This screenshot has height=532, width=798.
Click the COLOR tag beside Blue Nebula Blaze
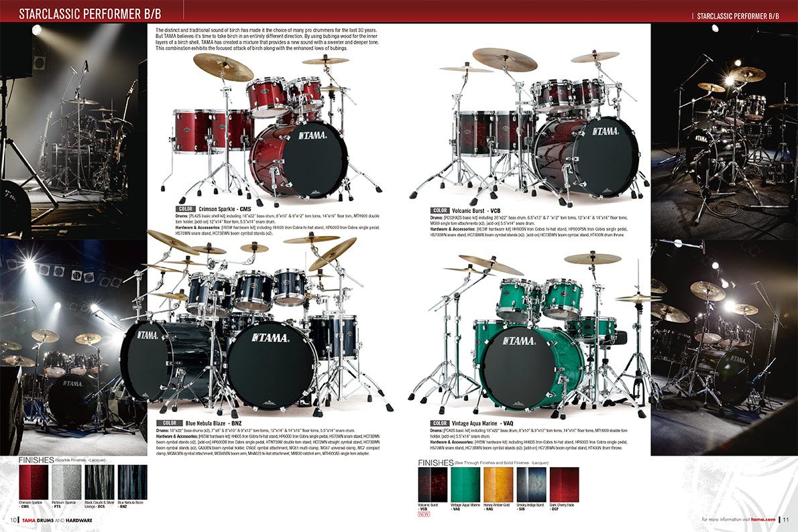pyautogui.click(x=170, y=423)
